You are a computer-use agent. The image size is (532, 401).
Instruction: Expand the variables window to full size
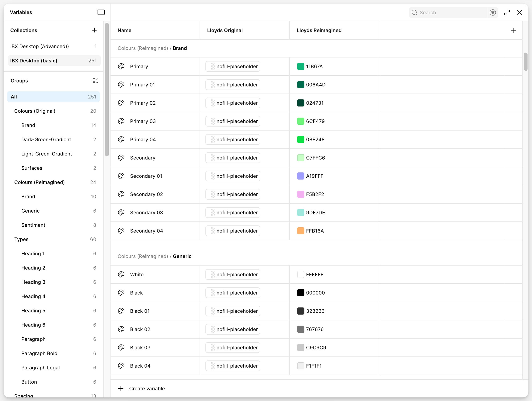tap(507, 12)
